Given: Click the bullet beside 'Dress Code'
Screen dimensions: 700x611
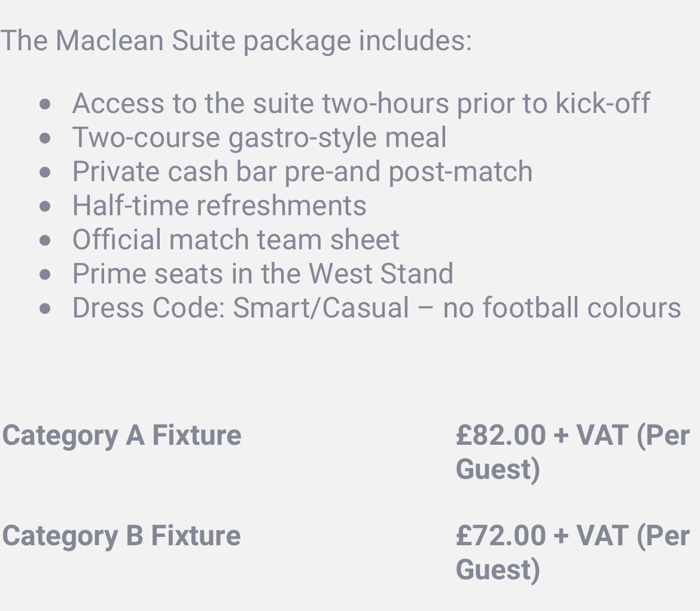Looking at the screenshot, I should point(45,308).
